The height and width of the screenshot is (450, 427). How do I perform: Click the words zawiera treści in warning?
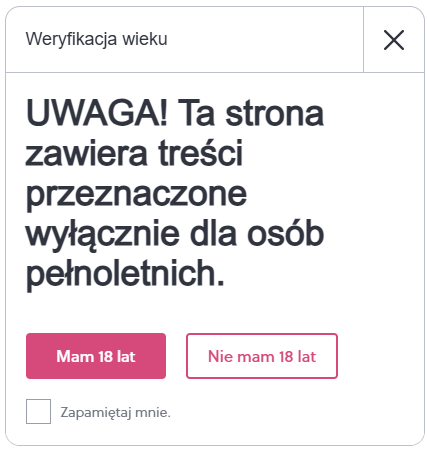pos(134,153)
